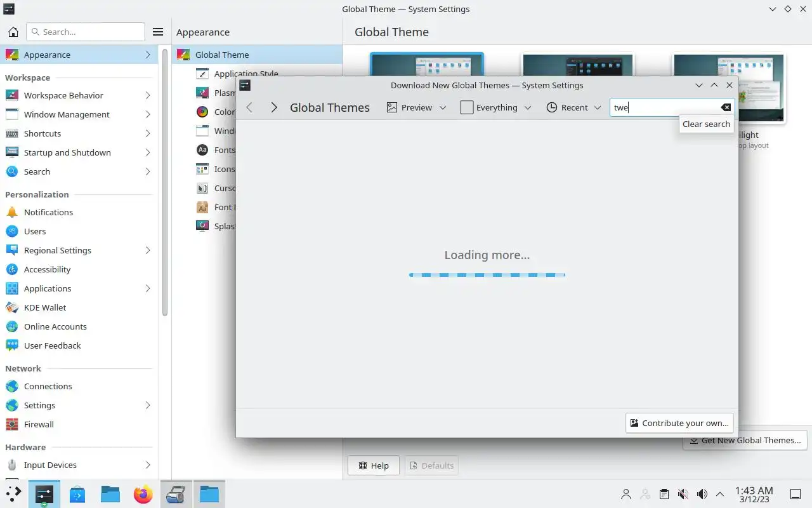
Task: Open Accessibility settings page
Action: click(79, 269)
